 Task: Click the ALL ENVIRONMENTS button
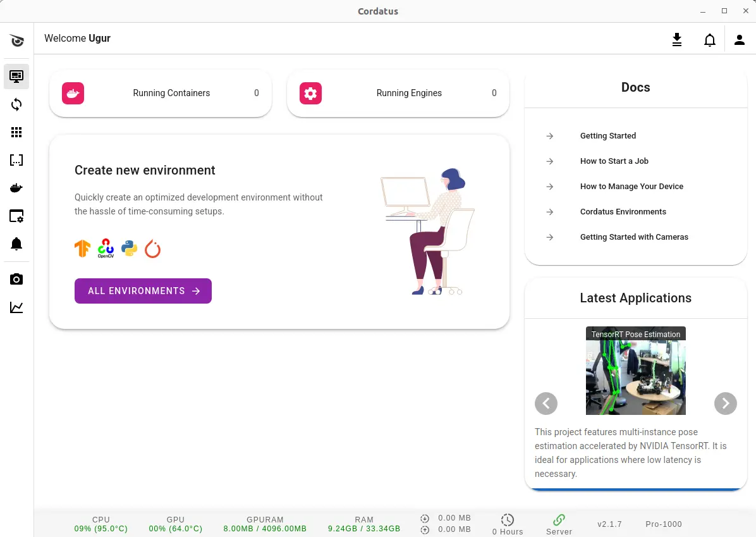click(143, 291)
